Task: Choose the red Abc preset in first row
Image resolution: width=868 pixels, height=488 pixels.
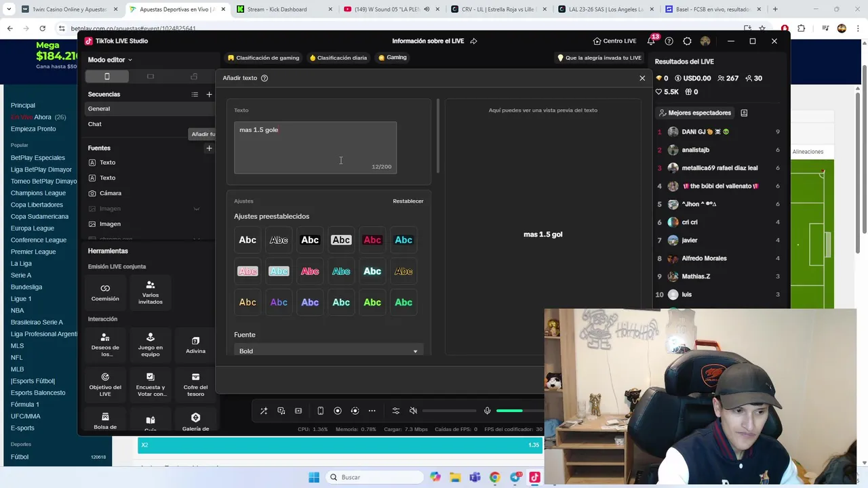Action: [x=372, y=240]
